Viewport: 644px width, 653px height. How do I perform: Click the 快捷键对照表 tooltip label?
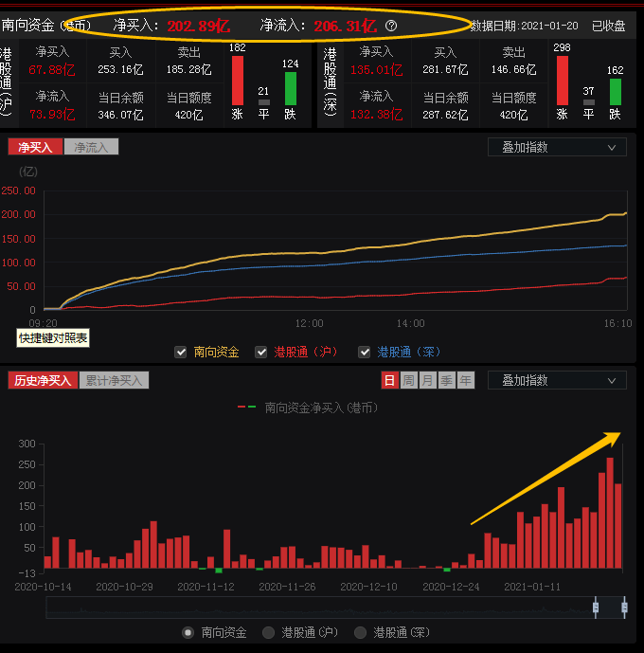click(x=53, y=338)
